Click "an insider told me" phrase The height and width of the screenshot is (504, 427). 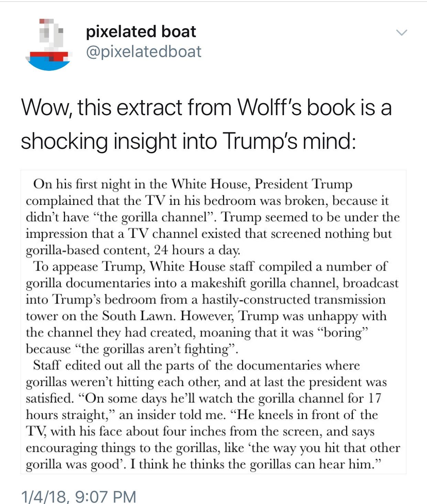[172, 415]
